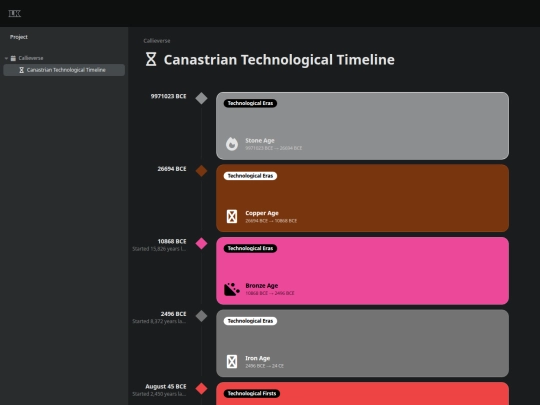Select Callieverse in the project tree
Viewport: 540px width, 405px height.
[31, 58]
